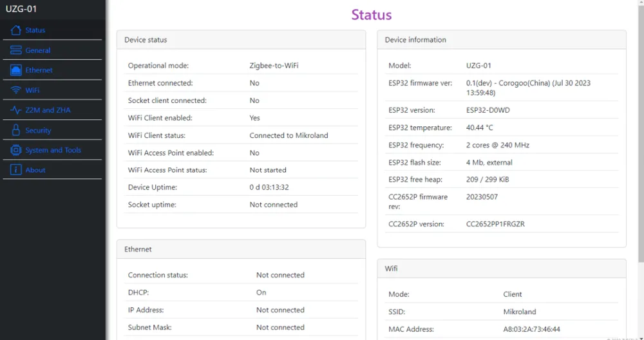Open System and Tools text label
Image resolution: width=644 pixels, height=340 pixels.
[x=53, y=150]
